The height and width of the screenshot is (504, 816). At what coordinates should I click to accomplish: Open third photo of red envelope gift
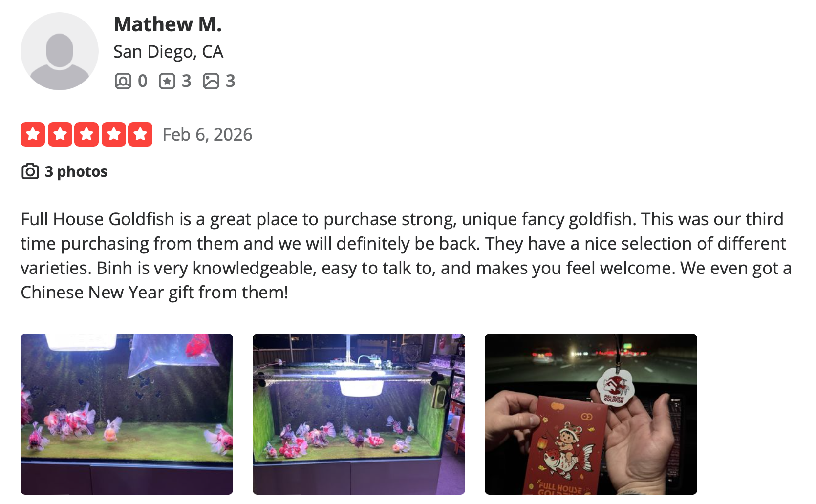point(591,414)
